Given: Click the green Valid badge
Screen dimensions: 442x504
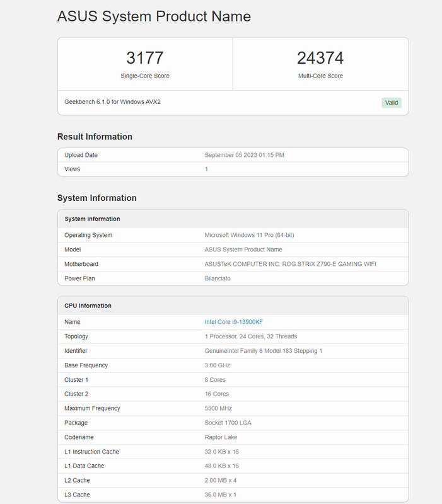Looking at the screenshot, I should point(392,103).
